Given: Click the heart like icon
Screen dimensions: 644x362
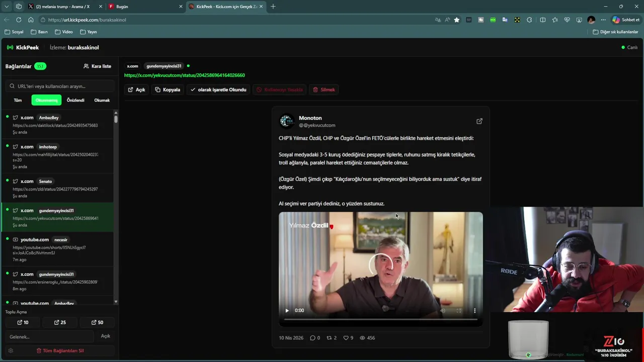Looking at the screenshot, I should click(346, 338).
